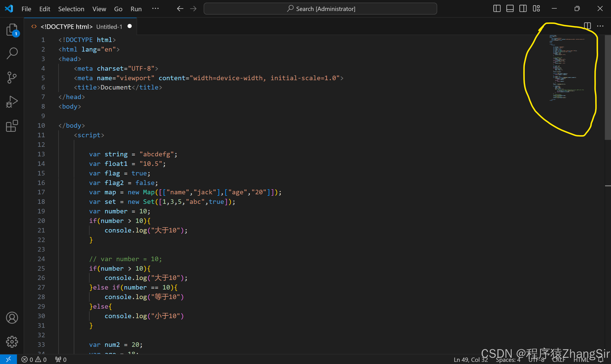Change indentation via Spaces: 4
The image size is (611, 364).
click(508, 360)
